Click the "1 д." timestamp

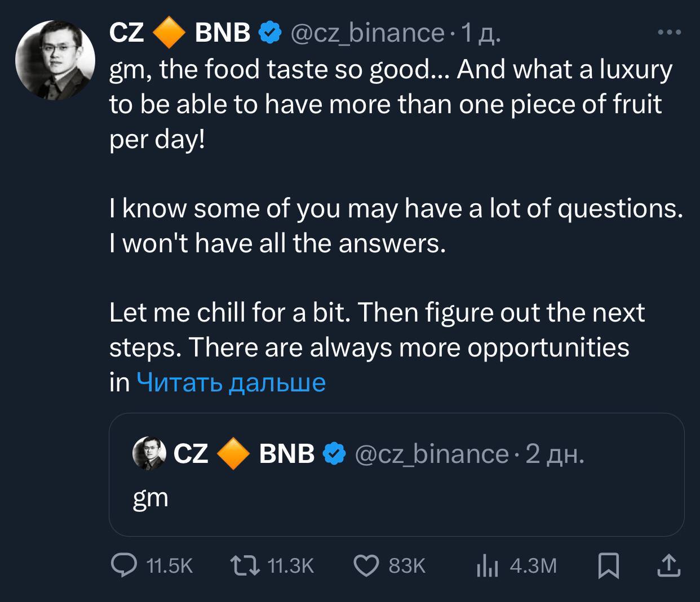[480, 33]
